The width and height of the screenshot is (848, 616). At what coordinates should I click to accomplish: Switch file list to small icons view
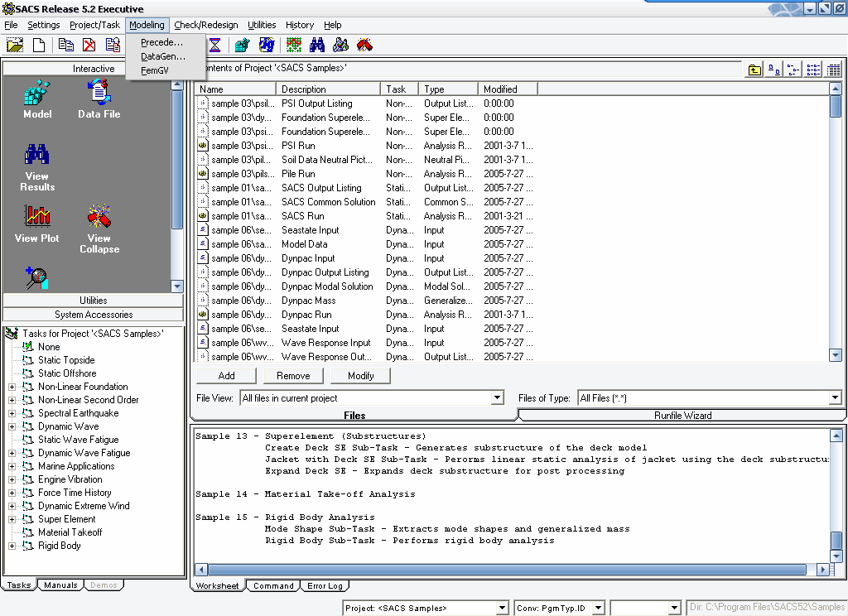pyautogui.click(x=793, y=70)
